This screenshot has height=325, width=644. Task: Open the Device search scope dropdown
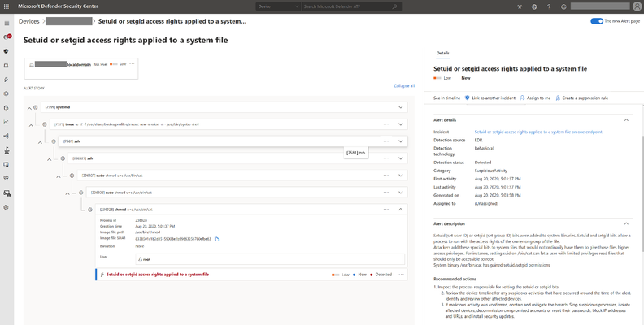coord(278,6)
